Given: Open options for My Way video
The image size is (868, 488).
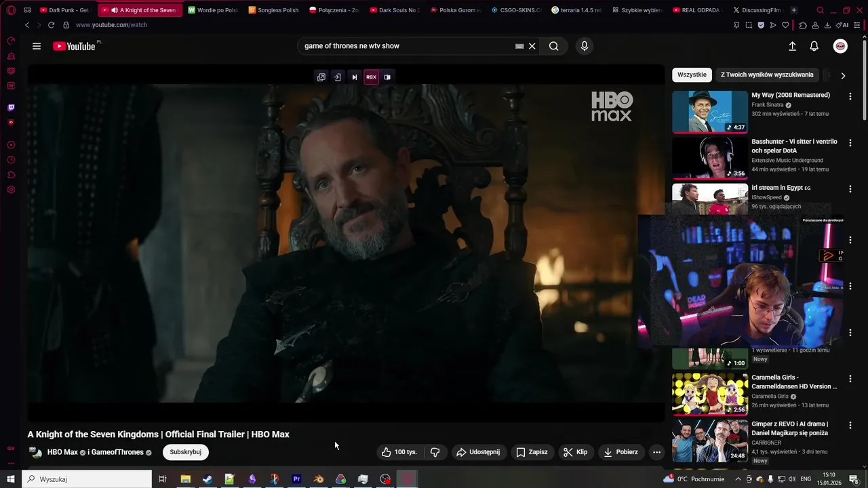Looking at the screenshot, I should (850, 96).
